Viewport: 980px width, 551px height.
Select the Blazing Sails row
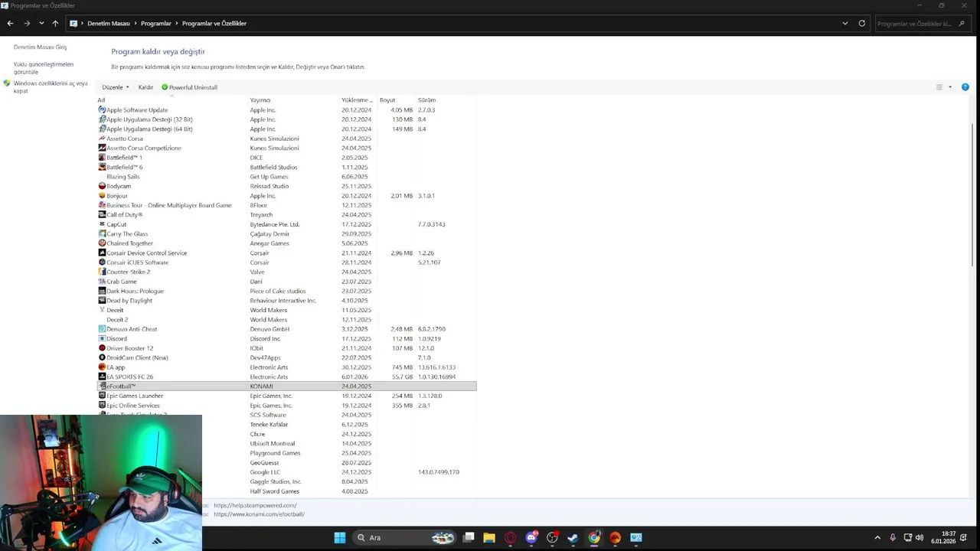pos(287,177)
